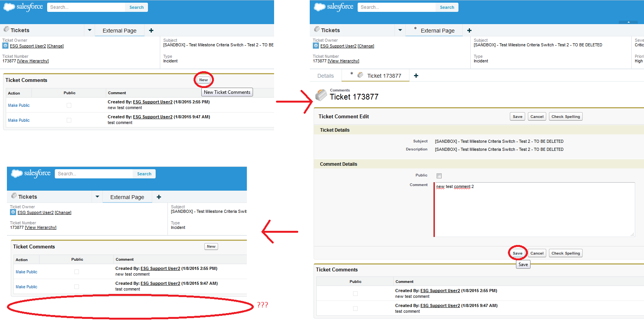
Task: Select the Tickets tab label, top-left screenshot
Action: (x=20, y=30)
